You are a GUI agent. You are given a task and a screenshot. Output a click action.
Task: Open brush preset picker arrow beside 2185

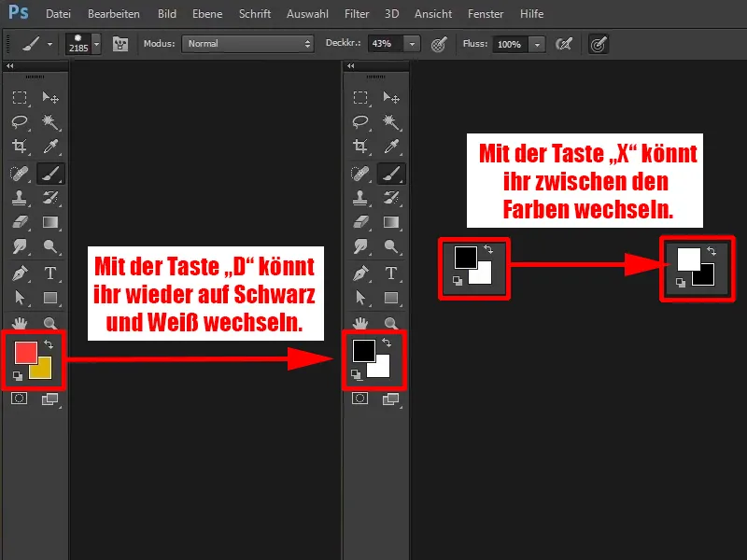[97, 44]
